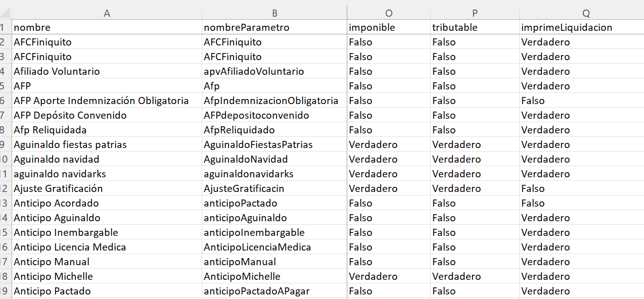644x299 pixels.
Task: Select the 'AjusteGratificacin' cell
Action: (274, 188)
